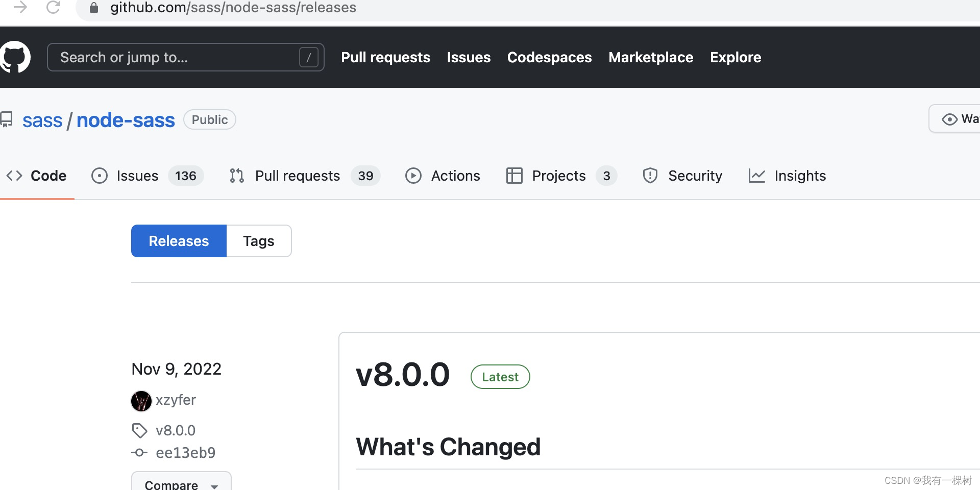Click the v8.0.0 tag icon
This screenshot has width=980, height=490.
[139, 430]
